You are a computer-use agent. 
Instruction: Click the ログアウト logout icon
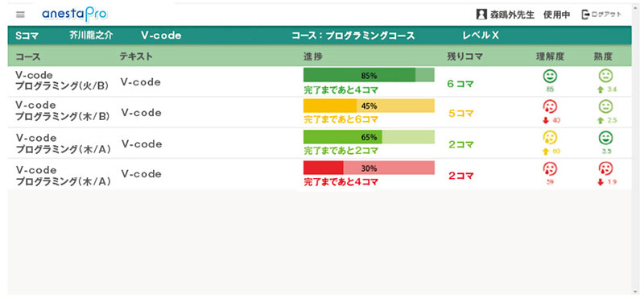585,15
